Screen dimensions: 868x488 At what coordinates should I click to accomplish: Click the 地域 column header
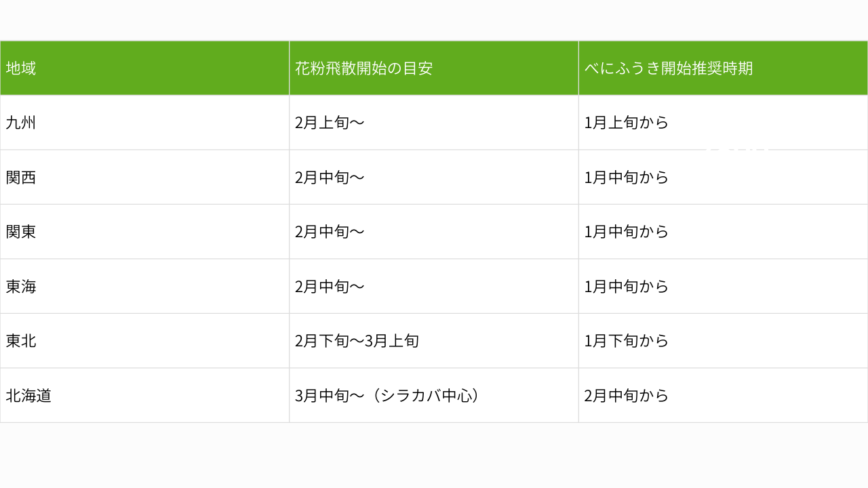(x=21, y=68)
